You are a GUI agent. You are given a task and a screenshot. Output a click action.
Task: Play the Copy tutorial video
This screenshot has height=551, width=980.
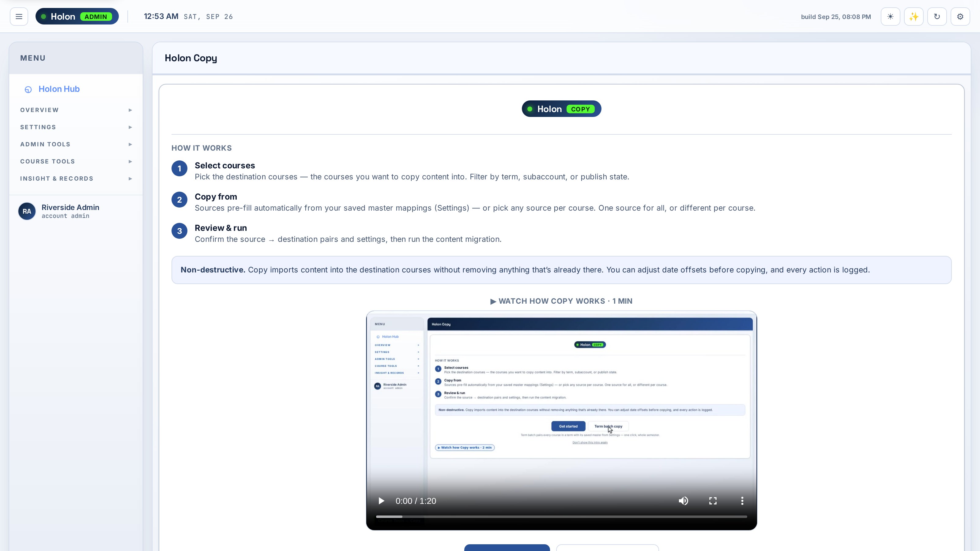tap(381, 501)
